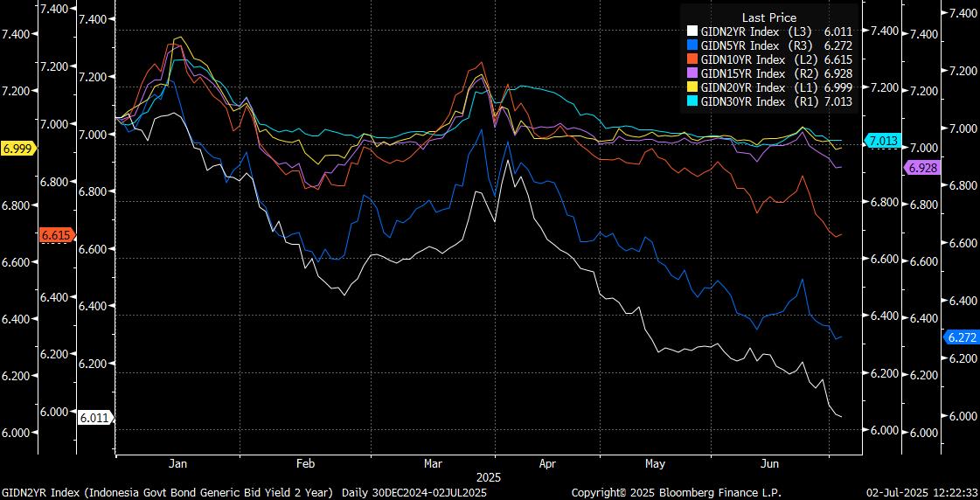Screen dimensions: 980x500
Task: Click the blue GIDN5YR legend color swatch
Action: [x=692, y=45]
